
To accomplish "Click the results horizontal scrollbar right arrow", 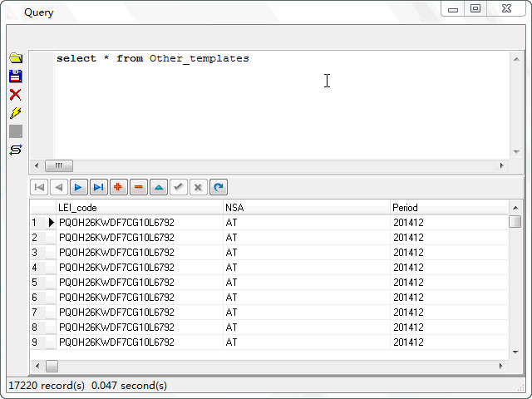I will (x=501, y=366).
